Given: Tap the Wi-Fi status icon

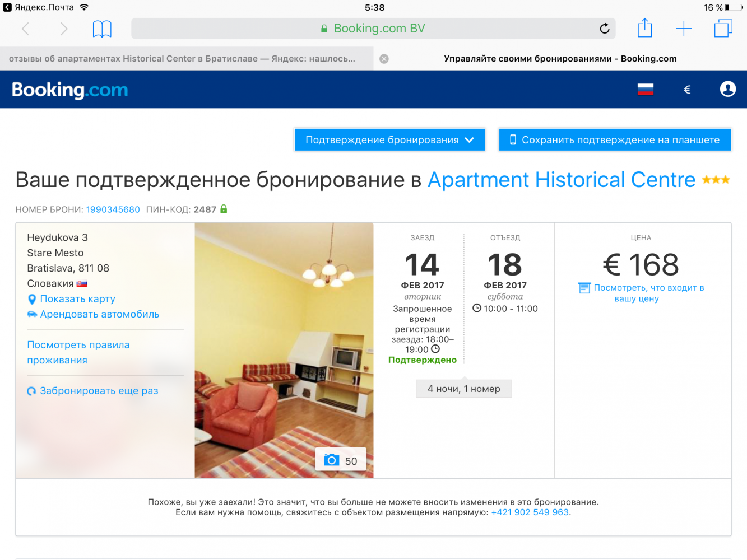Looking at the screenshot, I should click(x=84, y=7).
